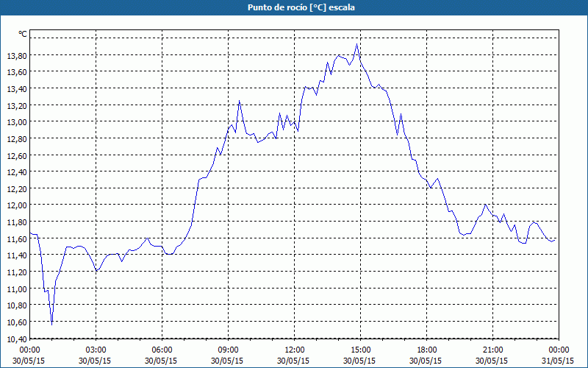Click the 00:00 label above 31/05/15
The width and height of the screenshot is (588, 368).
coord(559,350)
